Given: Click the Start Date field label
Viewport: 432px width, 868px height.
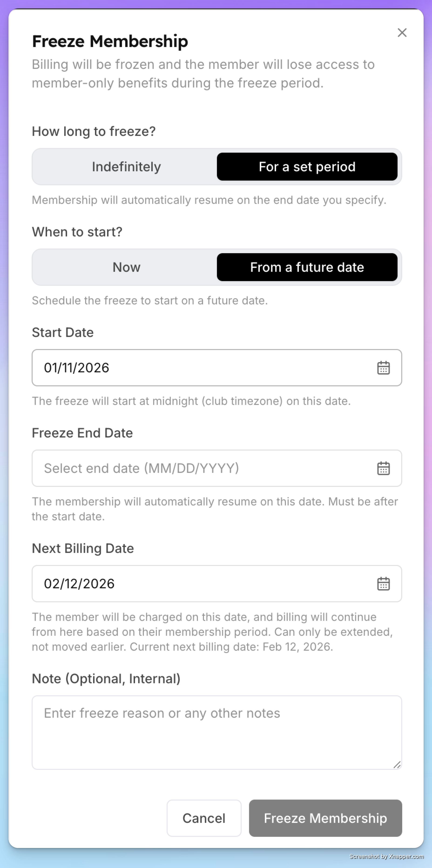Looking at the screenshot, I should pyautogui.click(x=63, y=332).
